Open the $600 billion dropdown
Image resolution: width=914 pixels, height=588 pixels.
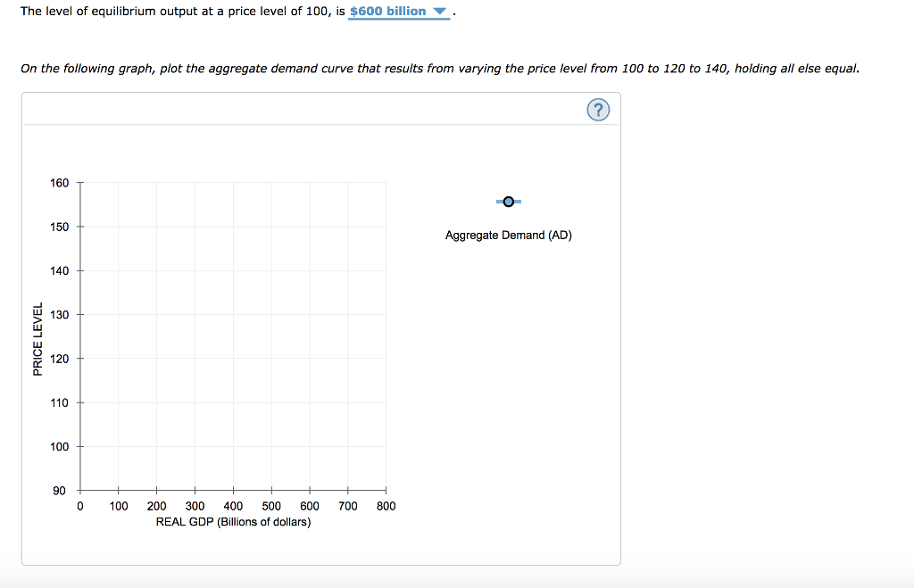coord(399,11)
